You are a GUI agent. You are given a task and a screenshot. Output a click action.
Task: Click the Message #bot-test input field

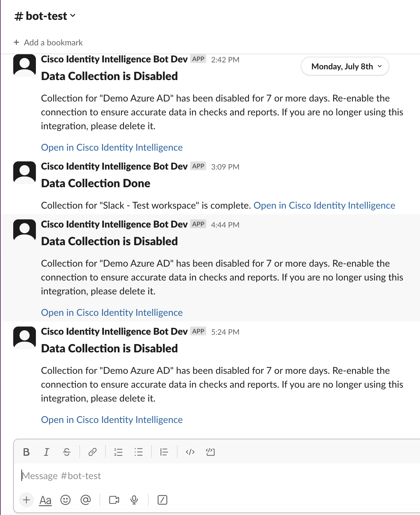[x=217, y=476]
